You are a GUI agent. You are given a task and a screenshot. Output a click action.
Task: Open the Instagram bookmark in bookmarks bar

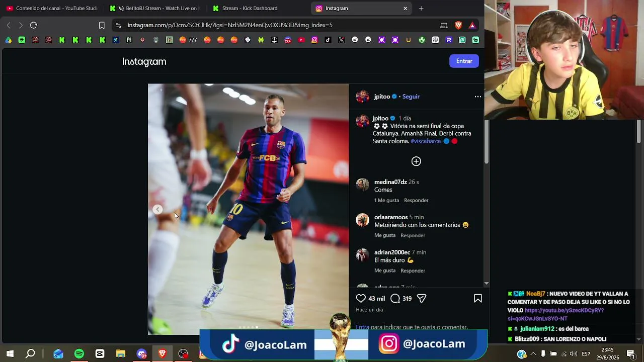pos(314,40)
